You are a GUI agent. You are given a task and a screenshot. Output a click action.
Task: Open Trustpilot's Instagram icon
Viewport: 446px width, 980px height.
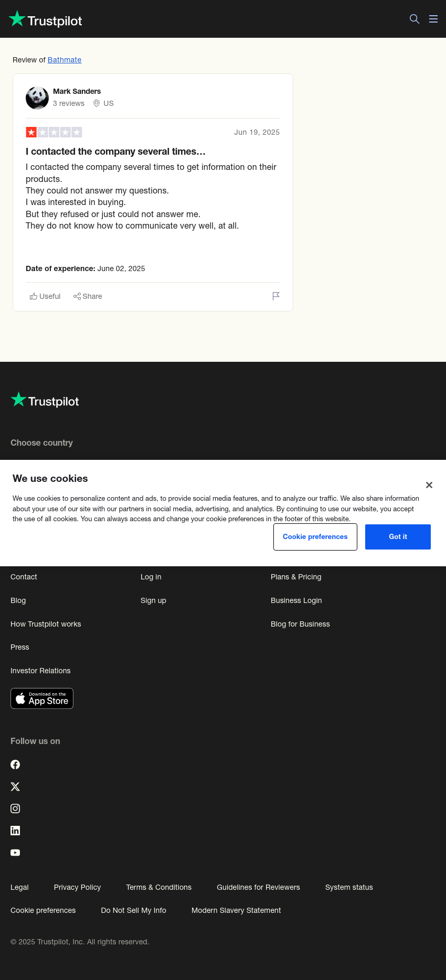coord(15,809)
